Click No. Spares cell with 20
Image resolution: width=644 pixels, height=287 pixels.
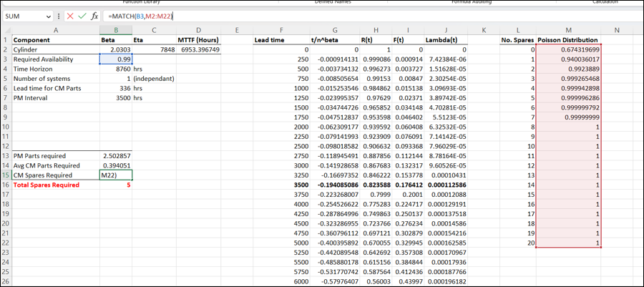pos(517,243)
